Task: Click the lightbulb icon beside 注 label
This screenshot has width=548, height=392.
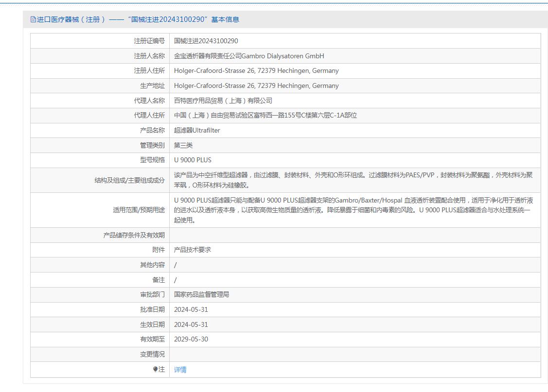Action: [x=156, y=369]
